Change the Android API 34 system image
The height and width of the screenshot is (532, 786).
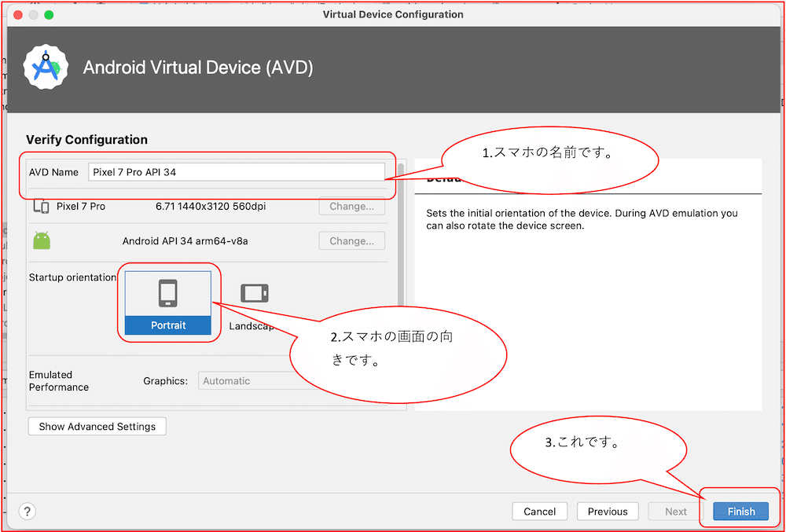pyautogui.click(x=351, y=241)
